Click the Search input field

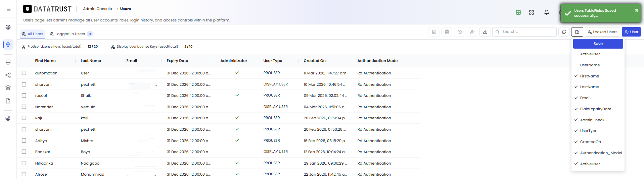524,32
